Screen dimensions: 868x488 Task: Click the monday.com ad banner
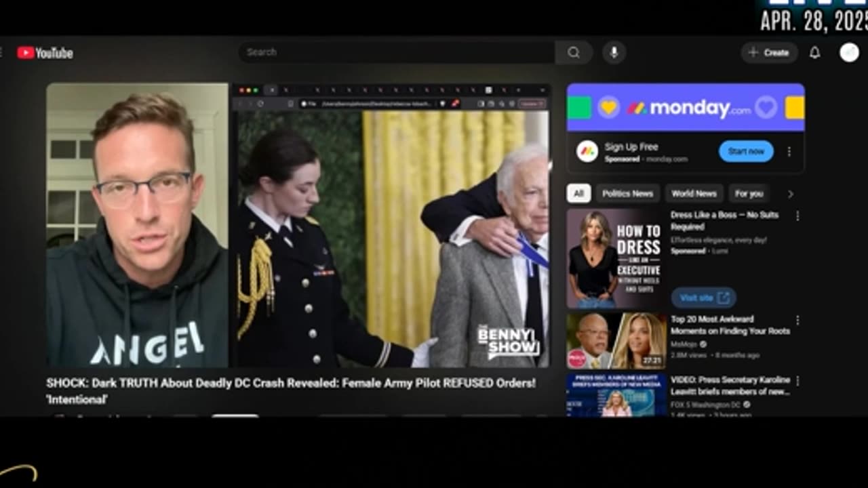coord(686,107)
